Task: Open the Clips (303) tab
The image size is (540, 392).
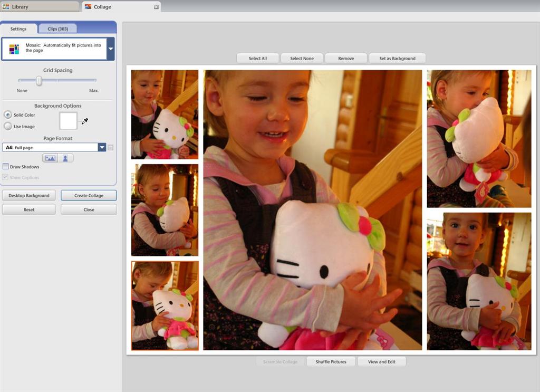Action: [57, 29]
